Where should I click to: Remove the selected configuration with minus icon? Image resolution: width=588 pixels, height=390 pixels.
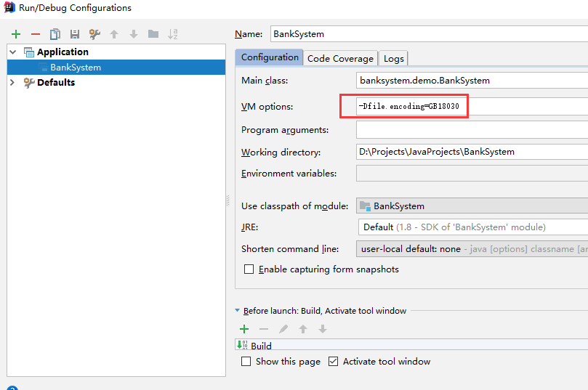35,34
